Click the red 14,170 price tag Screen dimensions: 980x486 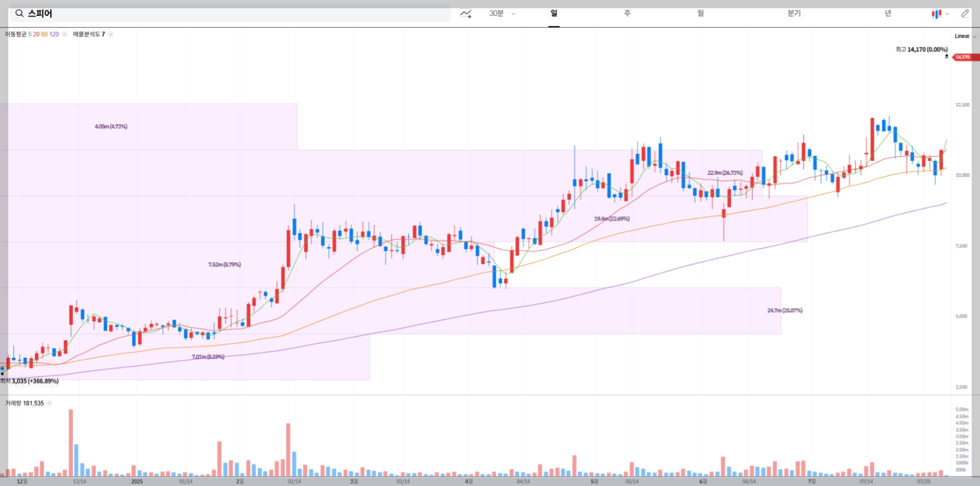coord(966,57)
